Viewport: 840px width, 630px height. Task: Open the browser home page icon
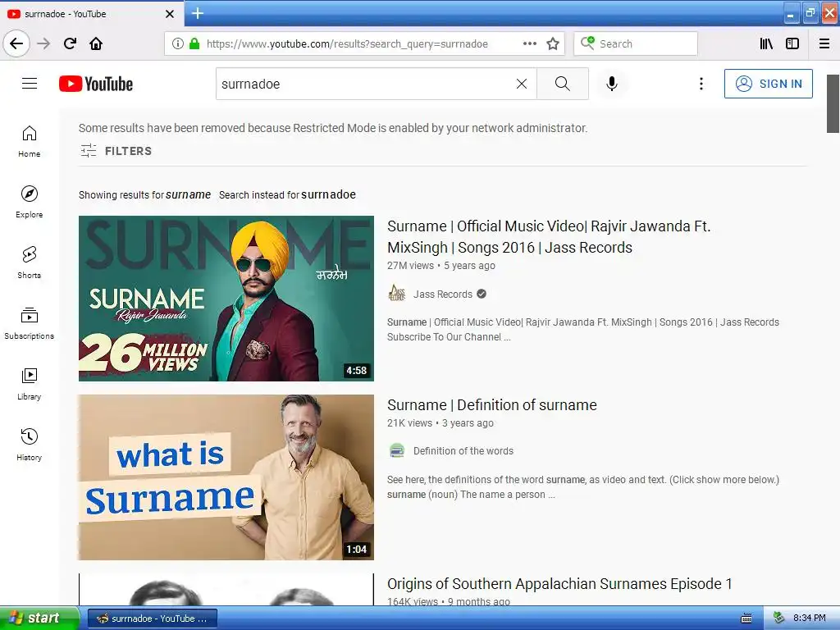[x=96, y=43]
